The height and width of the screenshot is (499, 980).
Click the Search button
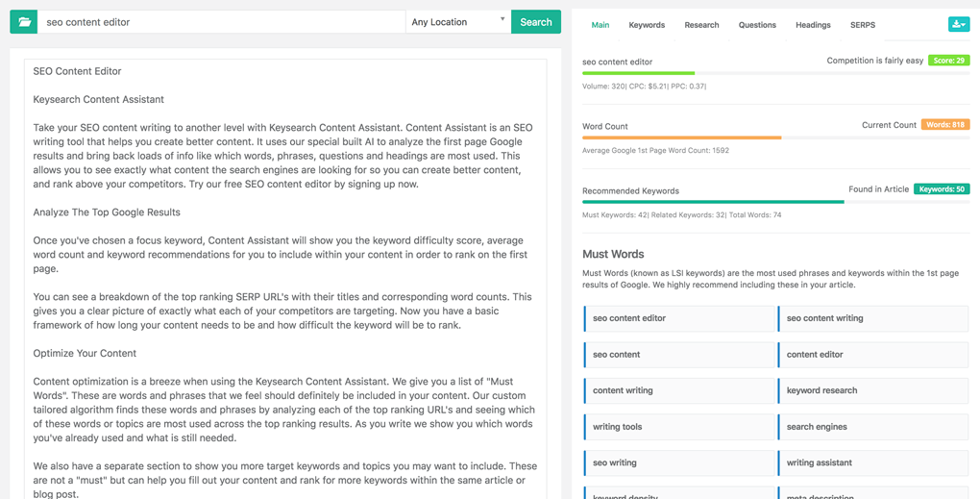tap(535, 22)
